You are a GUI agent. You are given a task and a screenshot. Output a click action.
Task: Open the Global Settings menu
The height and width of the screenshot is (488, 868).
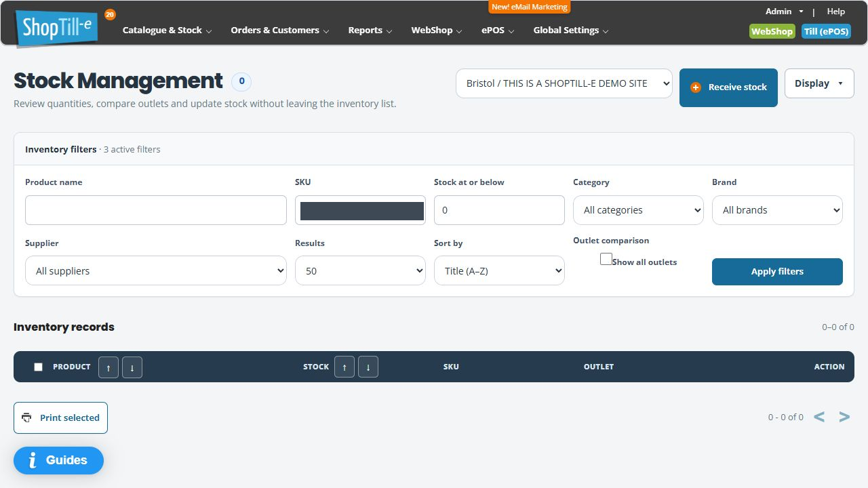point(571,30)
